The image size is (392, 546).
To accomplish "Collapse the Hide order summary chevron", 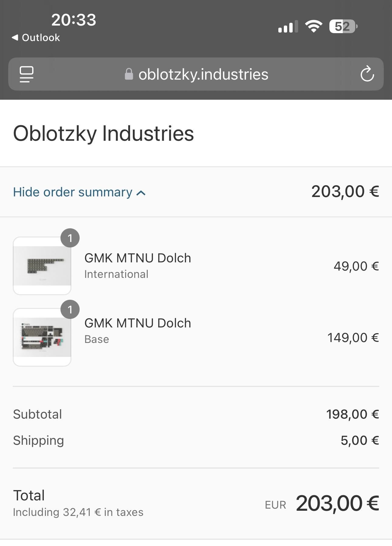I will pyautogui.click(x=141, y=193).
